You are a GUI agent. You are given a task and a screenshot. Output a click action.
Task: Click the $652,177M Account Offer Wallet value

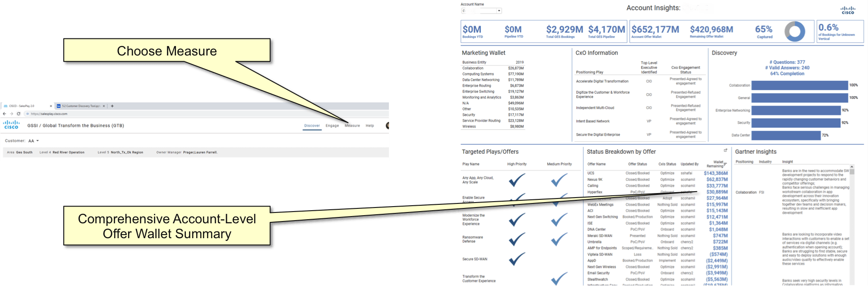(655, 29)
